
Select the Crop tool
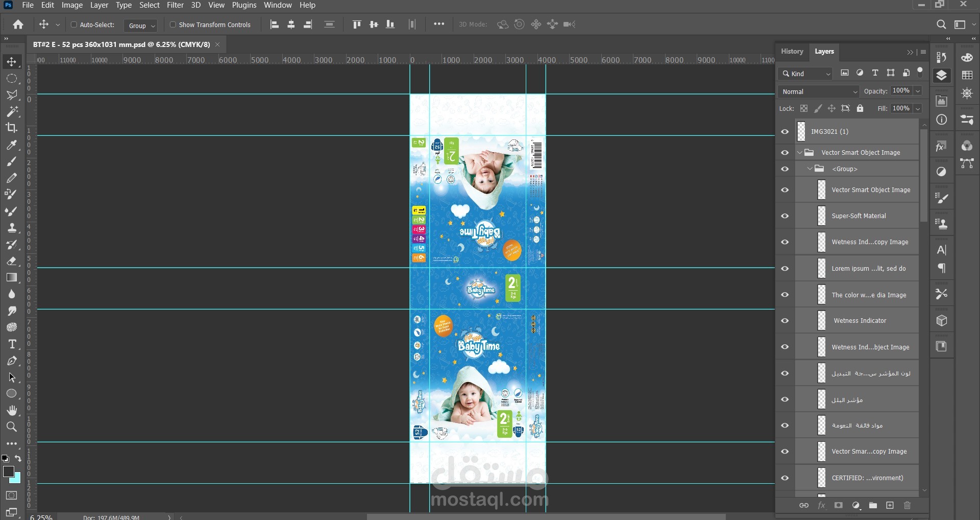pos(11,128)
